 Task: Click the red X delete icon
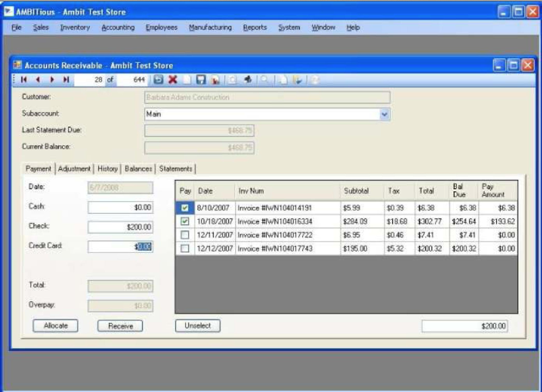pyautogui.click(x=173, y=80)
